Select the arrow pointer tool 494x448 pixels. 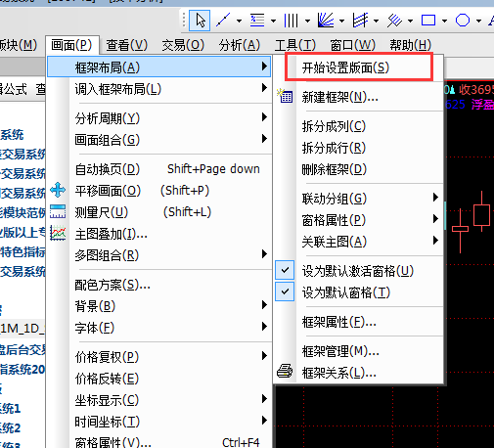200,21
